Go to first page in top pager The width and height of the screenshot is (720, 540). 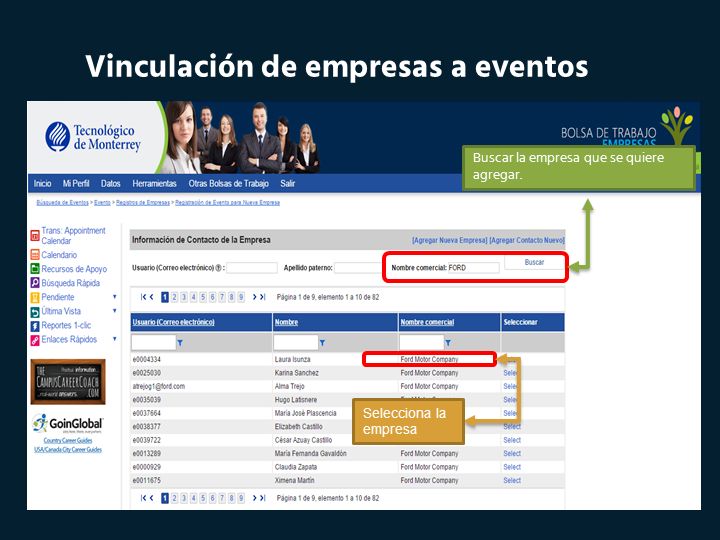click(x=143, y=297)
